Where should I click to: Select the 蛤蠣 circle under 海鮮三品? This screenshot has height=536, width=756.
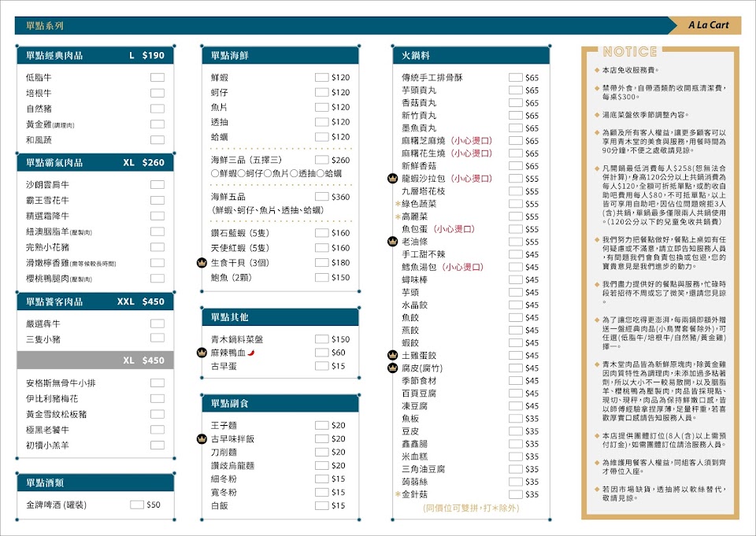(321, 173)
